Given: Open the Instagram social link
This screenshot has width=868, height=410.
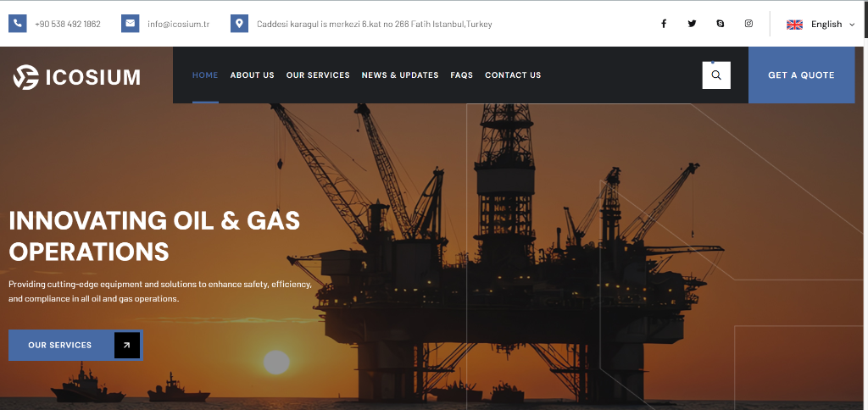Looking at the screenshot, I should (748, 24).
